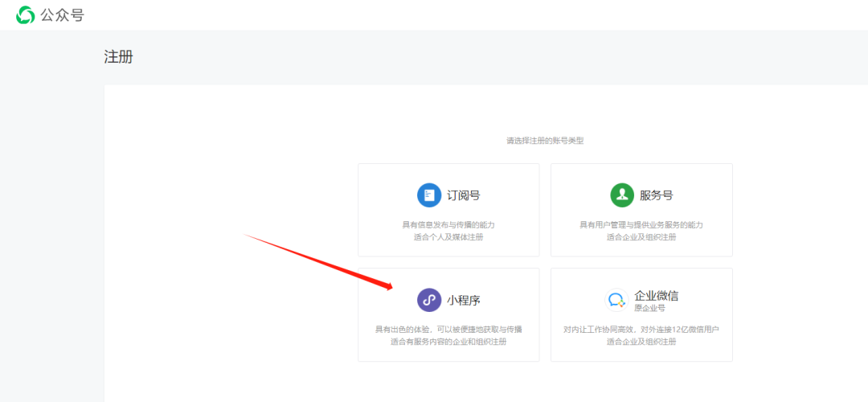Viewport: 868px width, 402px height.
Task: Click the 企业微信 chat bubble icon
Action: (616, 300)
